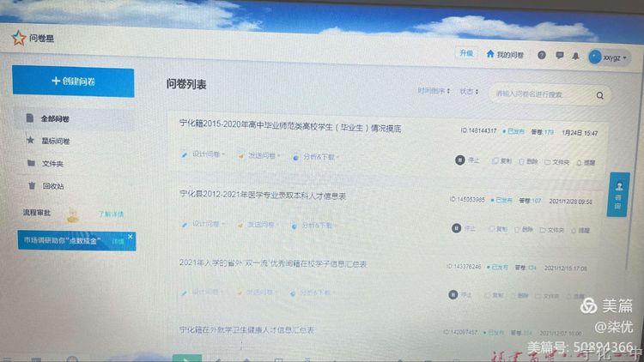Open the notifications bell icon

click(574, 56)
